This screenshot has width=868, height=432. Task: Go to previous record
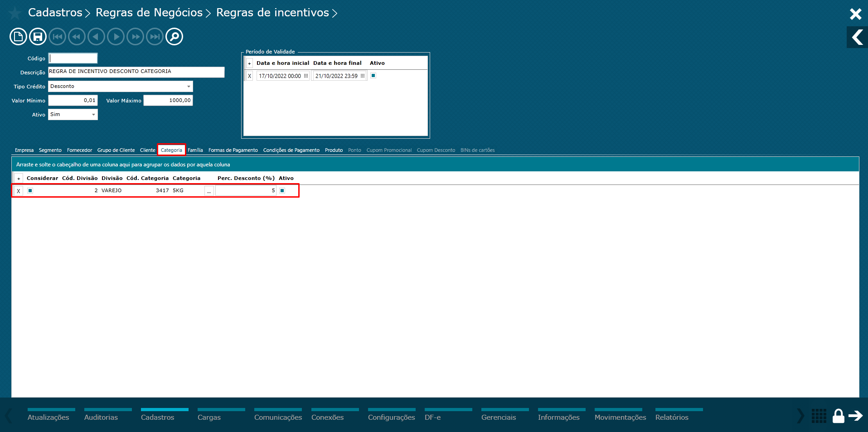pyautogui.click(x=96, y=37)
